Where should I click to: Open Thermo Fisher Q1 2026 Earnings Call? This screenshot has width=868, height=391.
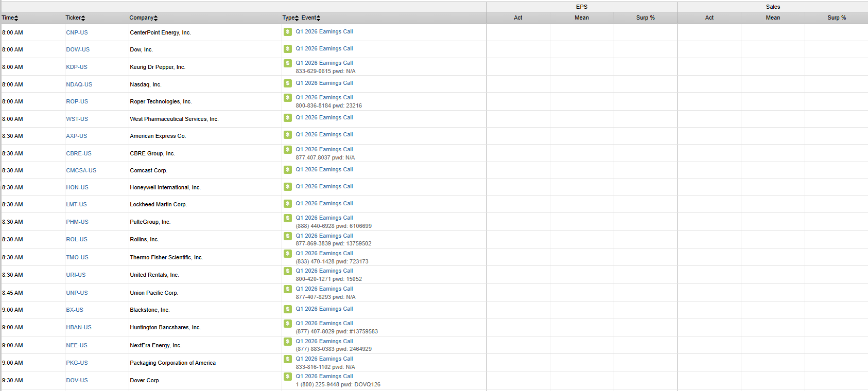point(324,254)
